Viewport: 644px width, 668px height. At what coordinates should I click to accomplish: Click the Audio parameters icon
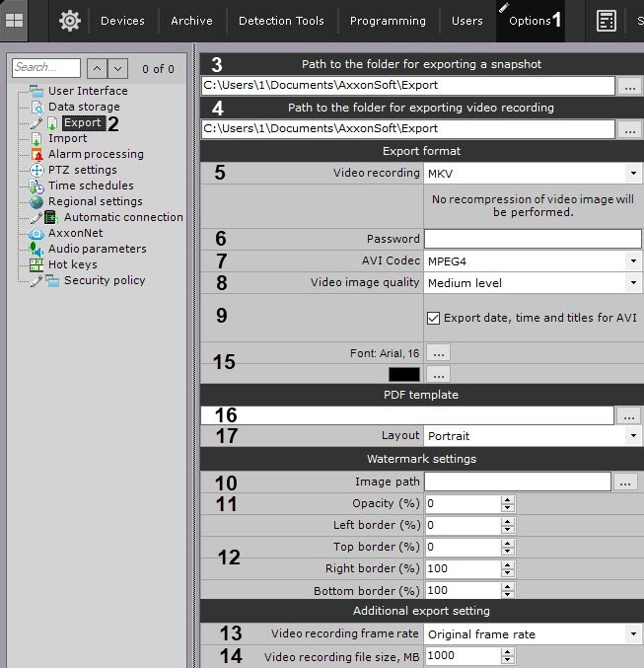(36, 249)
